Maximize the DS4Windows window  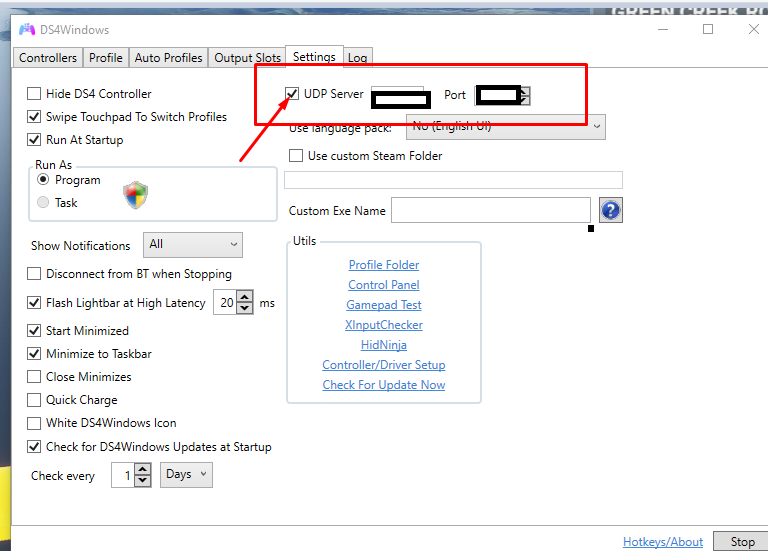click(x=708, y=29)
